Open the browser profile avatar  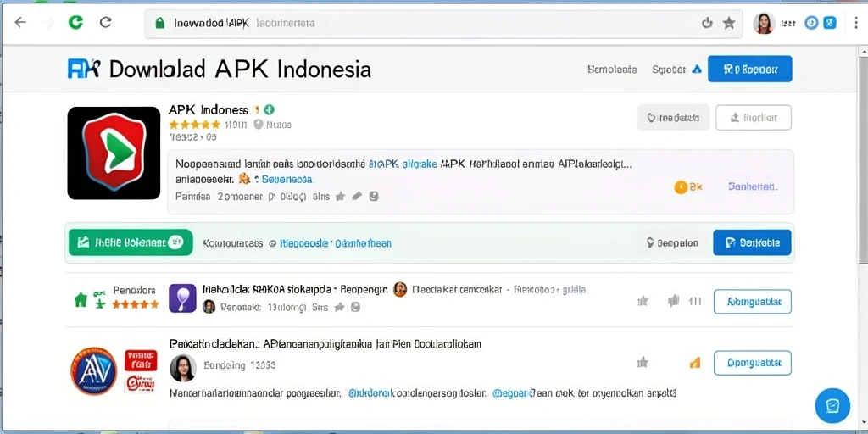pos(764,23)
